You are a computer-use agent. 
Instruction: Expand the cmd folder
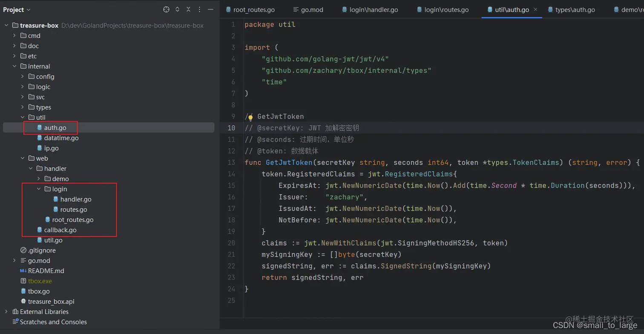point(14,36)
